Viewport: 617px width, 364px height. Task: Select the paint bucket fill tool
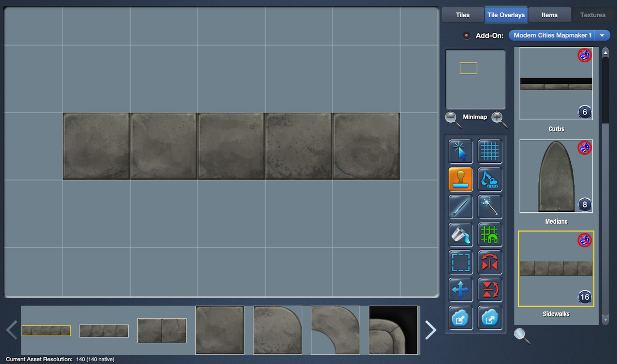click(460, 234)
